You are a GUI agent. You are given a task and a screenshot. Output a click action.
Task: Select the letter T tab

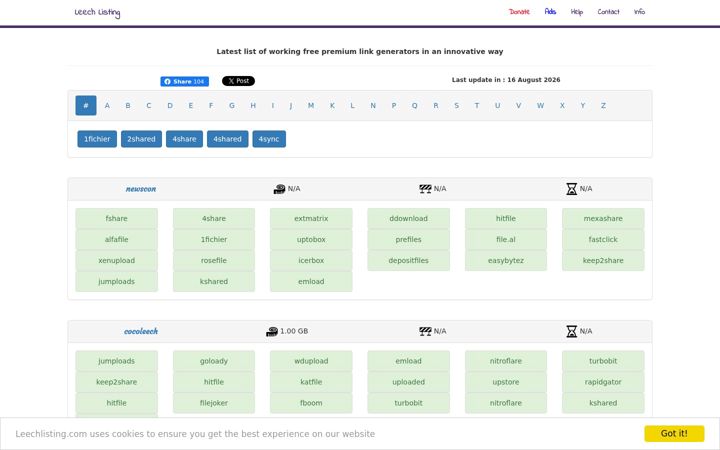coord(477,106)
